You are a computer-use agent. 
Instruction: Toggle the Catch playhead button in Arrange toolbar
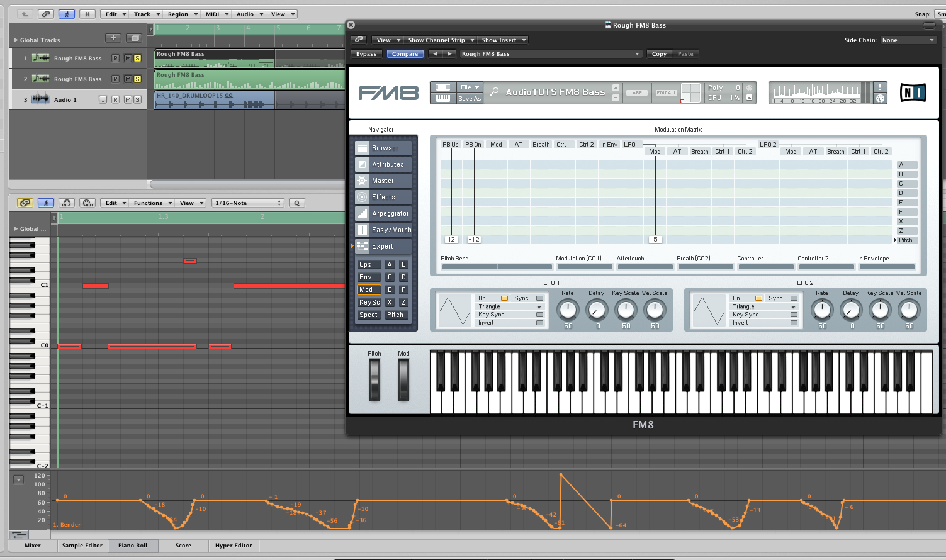(x=67, y=14)
